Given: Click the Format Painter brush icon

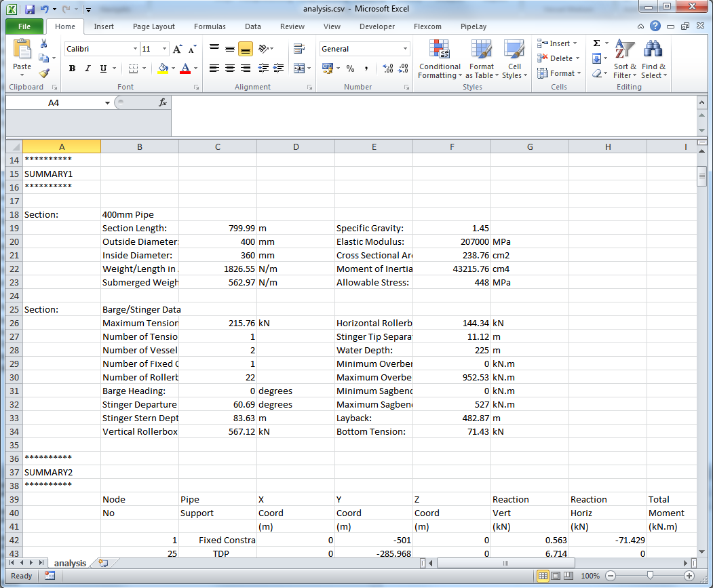Looking at the screenshot, I should (43, 73).
